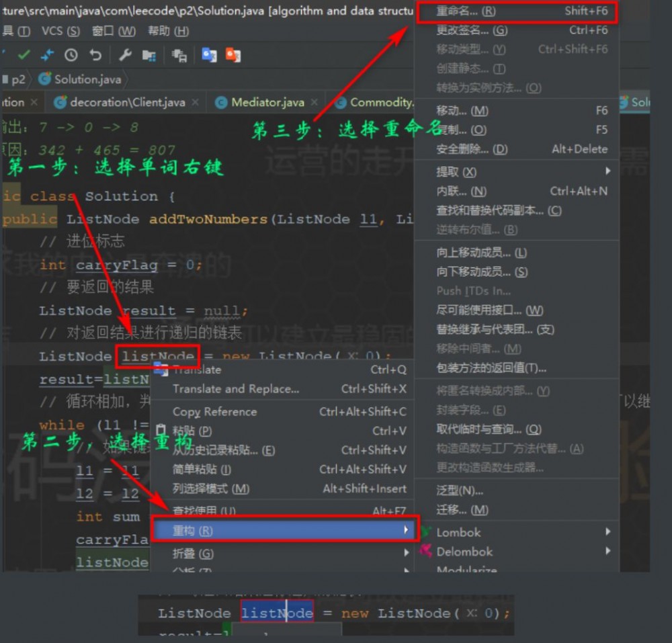The height and width of the screenshot is (643, 672).
Task: Click the blue Translate document toolbar icon
Action: (x=208, y=56)
